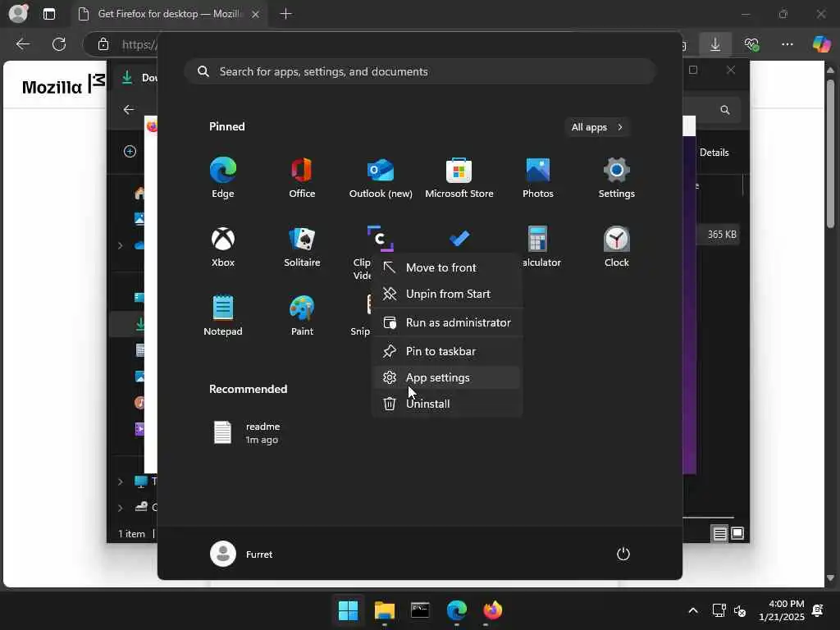This screenshot has height=630, width=840.
Task: Open Clipchamp video editor icon
Action: (x=380, y=239)
